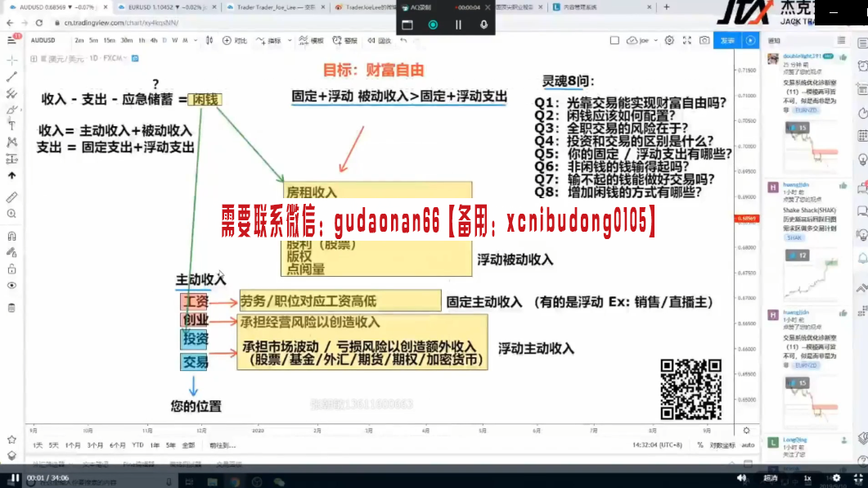This screenshot has height=488, width=868.
Task: Open the SHAK idea chart thumbnail
Action: (811, 274)
